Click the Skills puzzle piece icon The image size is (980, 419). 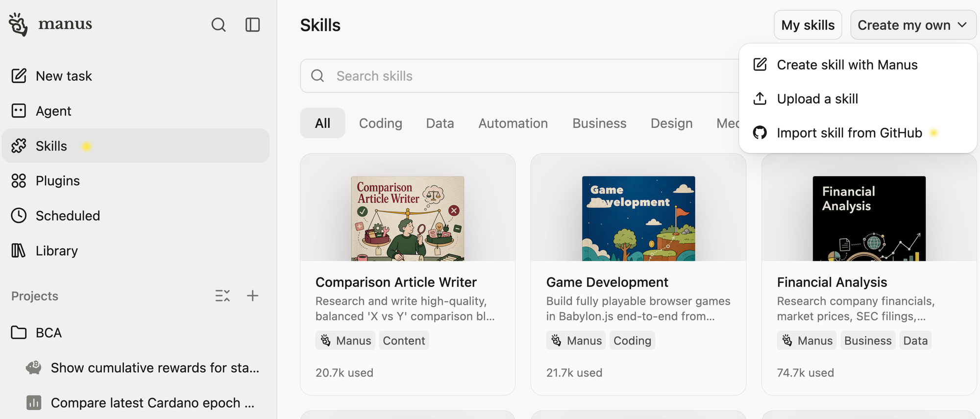coord(19,146)
